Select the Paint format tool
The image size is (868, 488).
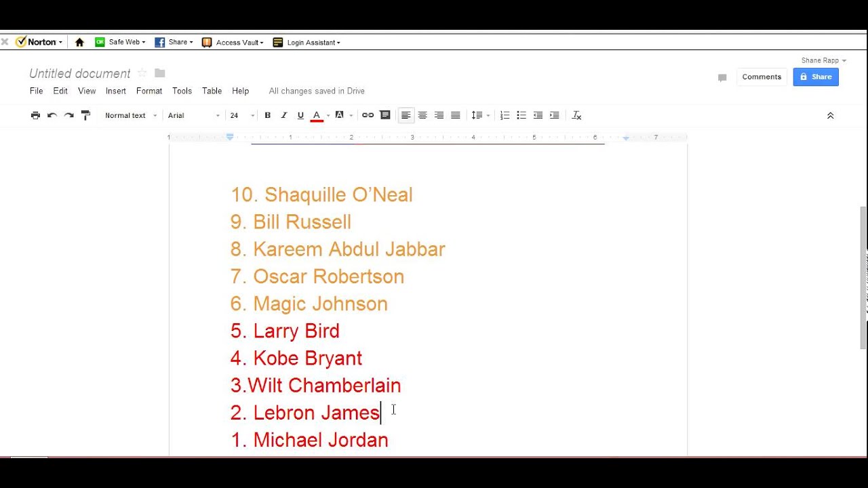85,115
